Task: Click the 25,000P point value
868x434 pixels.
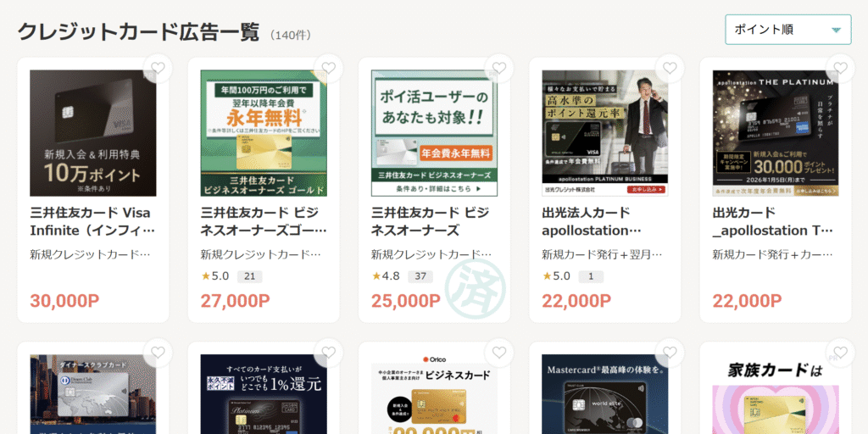Action: pyautogui.click(x=406, y=301)
